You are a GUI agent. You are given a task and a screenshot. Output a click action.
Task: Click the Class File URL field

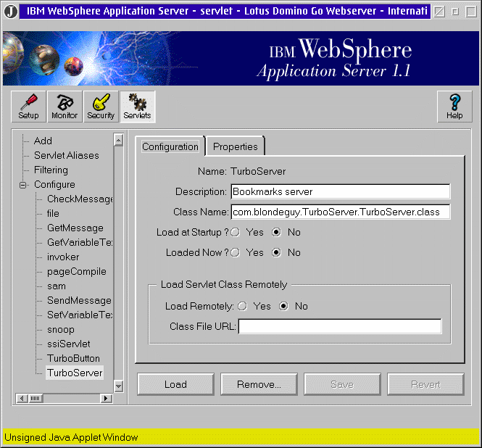point(340,326)
